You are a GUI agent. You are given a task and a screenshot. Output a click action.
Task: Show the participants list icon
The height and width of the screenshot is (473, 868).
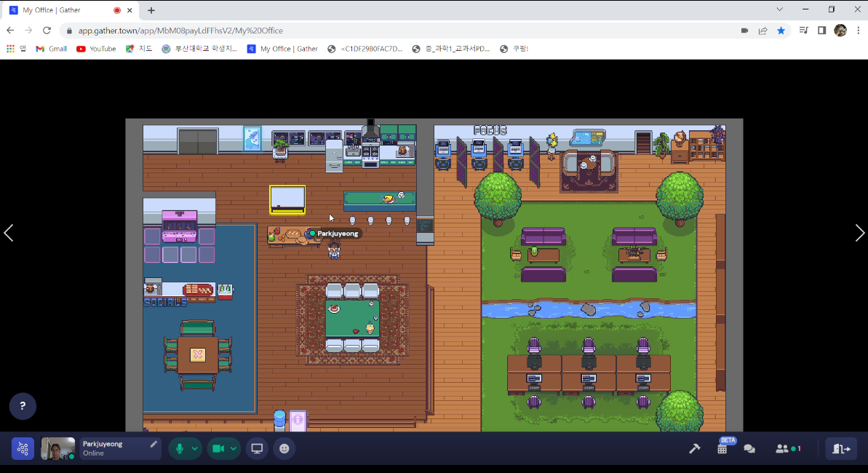pyautogui.click(x=787, y=449)
